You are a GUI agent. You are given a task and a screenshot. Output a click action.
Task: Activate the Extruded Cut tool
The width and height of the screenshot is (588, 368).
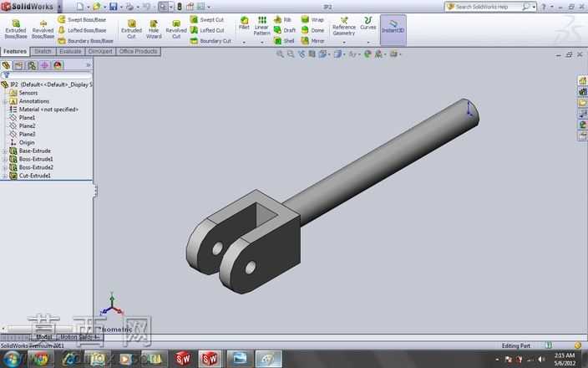(x=131, y=29)
